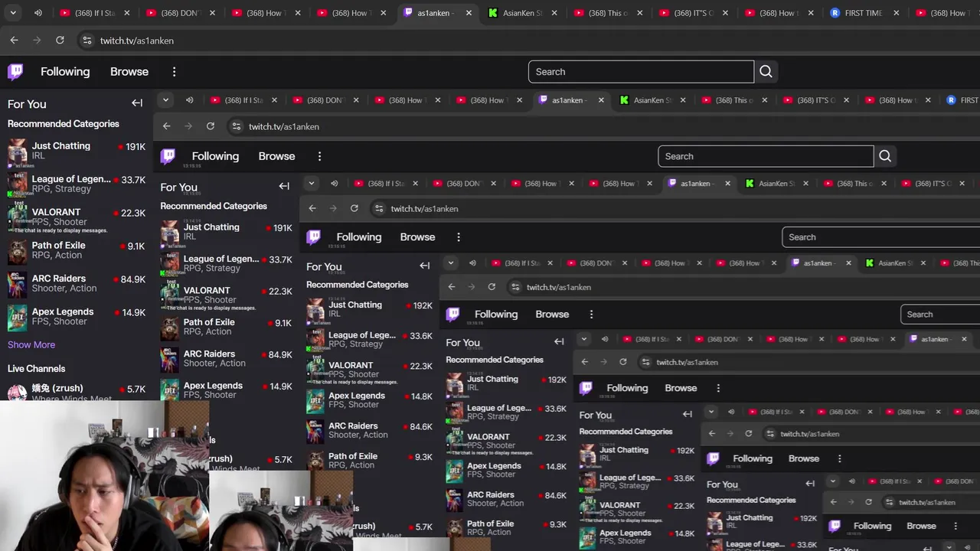Screen dimensions: 980x551
Task: Open League of Legends category in outermost sidebar
Action: tap(77, 184)
